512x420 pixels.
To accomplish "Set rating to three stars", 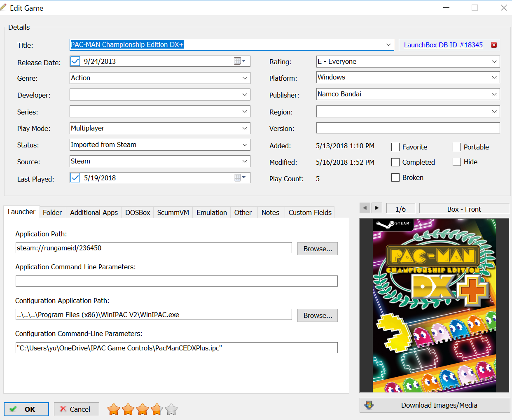I will click(143, 409).
